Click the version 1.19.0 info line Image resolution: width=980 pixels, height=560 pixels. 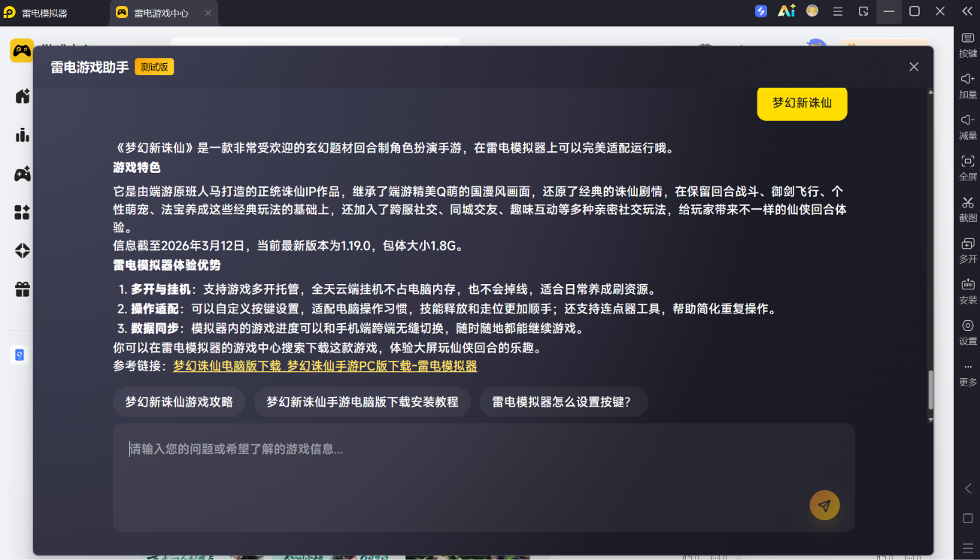[x=289, y=246]
